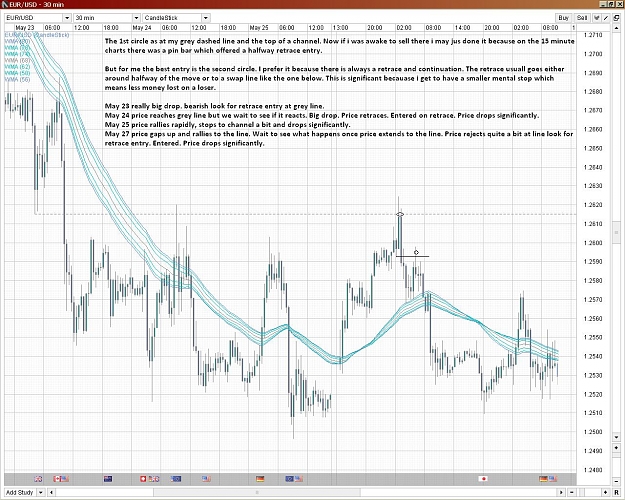Minimize the EUR/USD chart window
This screenshot has height=500, width=625.
(603, 4)
